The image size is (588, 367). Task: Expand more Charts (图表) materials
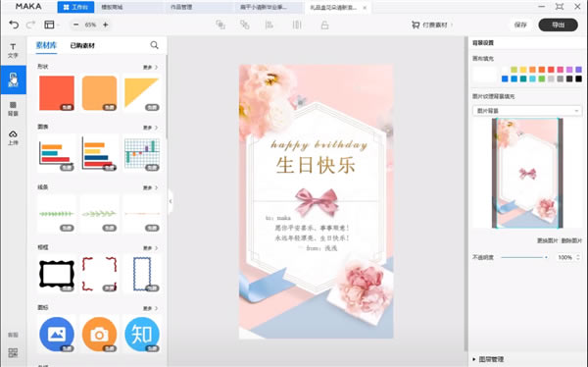[x=150, y=128]
